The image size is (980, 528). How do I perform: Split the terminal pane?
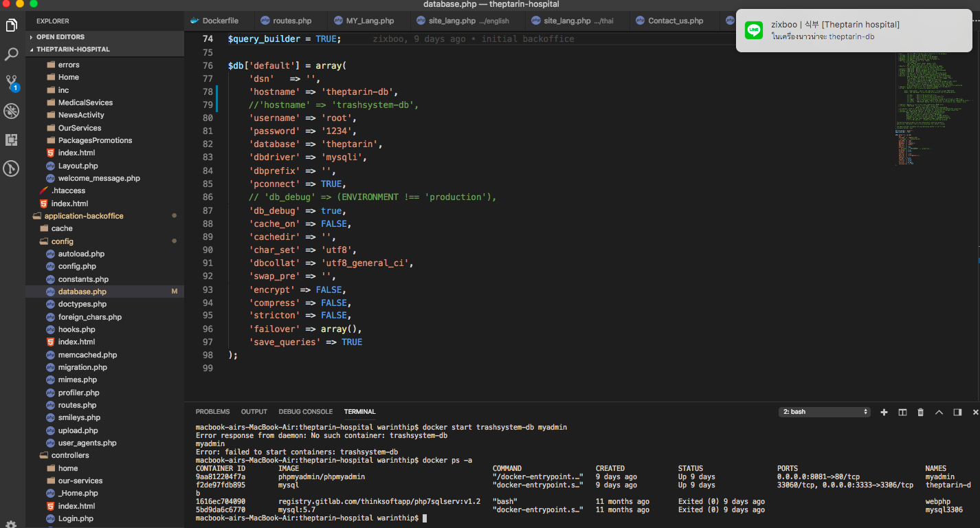902,412
